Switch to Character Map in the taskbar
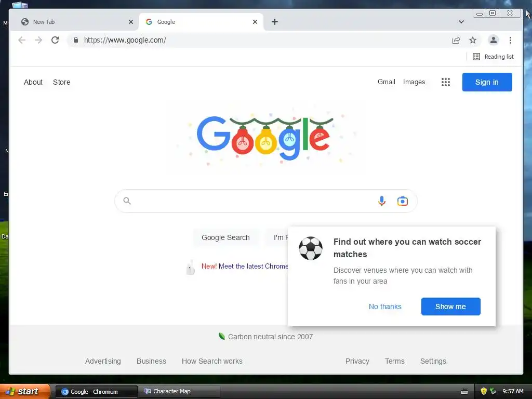 [x=180, y=392]
